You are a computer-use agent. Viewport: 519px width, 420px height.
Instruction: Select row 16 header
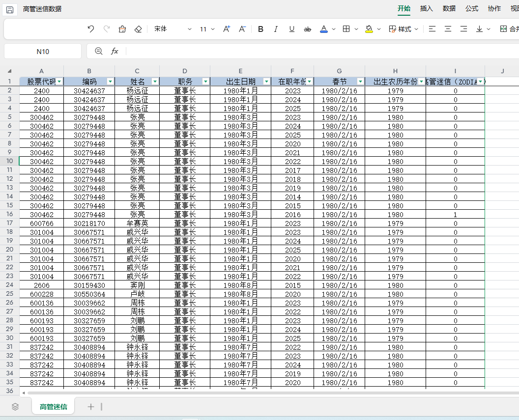point(10,214)
